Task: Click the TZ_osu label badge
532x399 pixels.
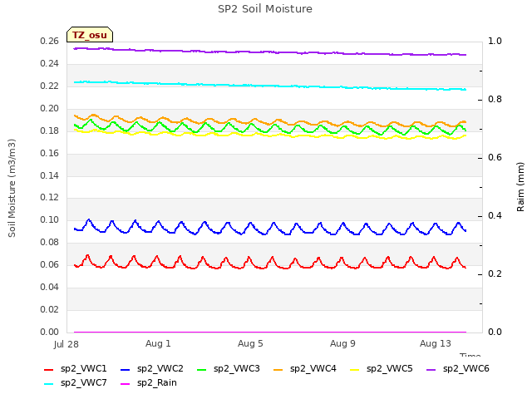Action: [90, 35]
